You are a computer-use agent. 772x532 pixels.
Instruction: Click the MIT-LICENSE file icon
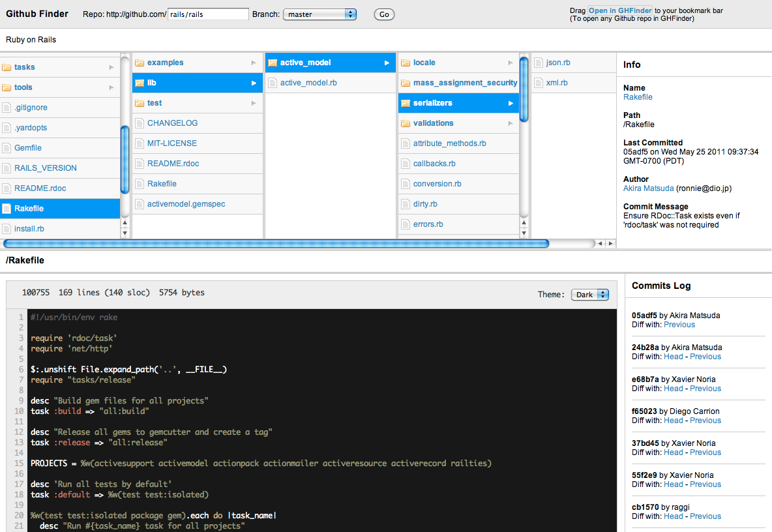[140, 143]
